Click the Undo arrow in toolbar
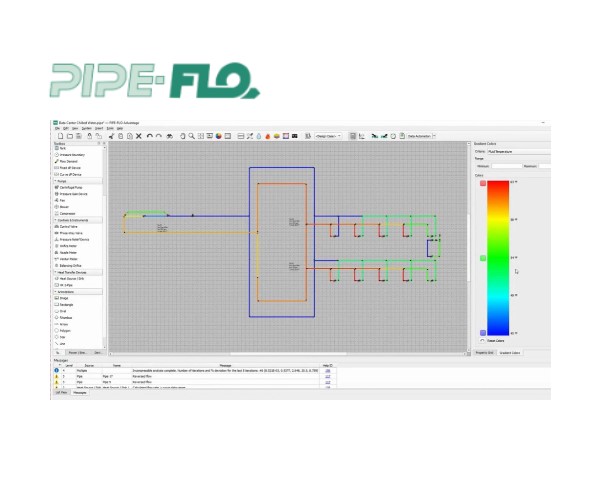The height and width of the screenshot is (477, 600). pyautogui.click(x=150, y=136)
